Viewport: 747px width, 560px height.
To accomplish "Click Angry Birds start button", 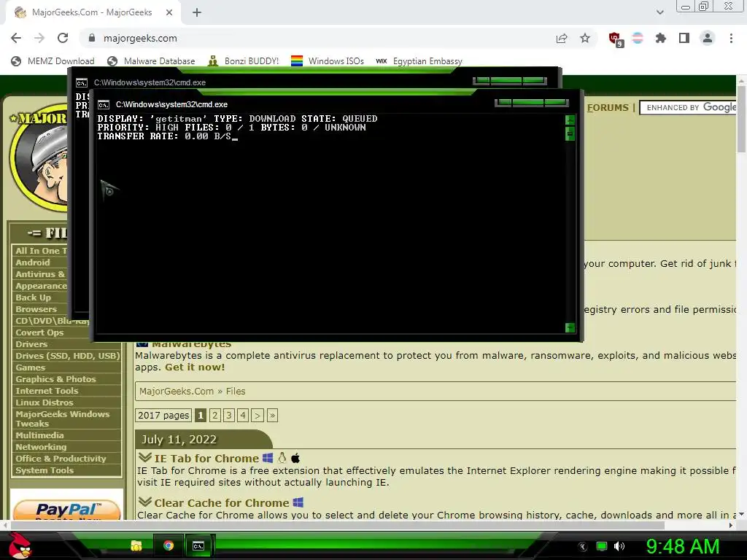I will tap(20, 545).
